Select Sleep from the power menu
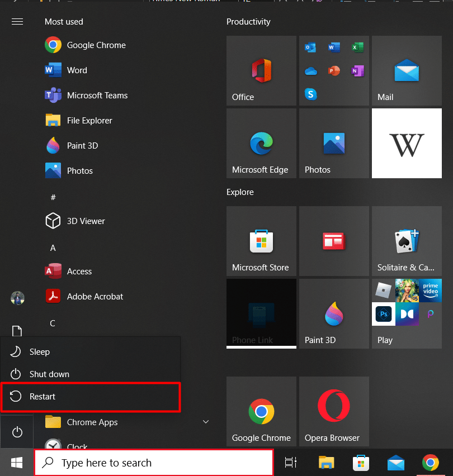This screenshot has height=476, width=453. pyautogui.click(x=91, y=352)
